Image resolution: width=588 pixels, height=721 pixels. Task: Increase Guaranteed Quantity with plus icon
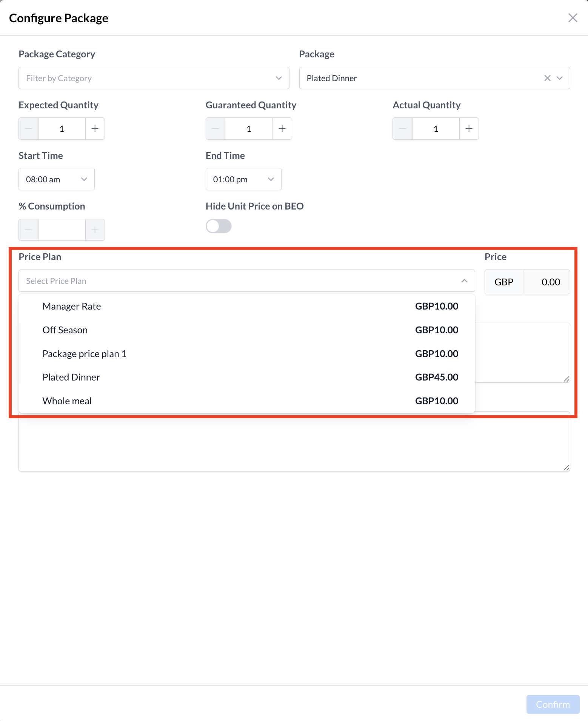[x=282, y=129]
